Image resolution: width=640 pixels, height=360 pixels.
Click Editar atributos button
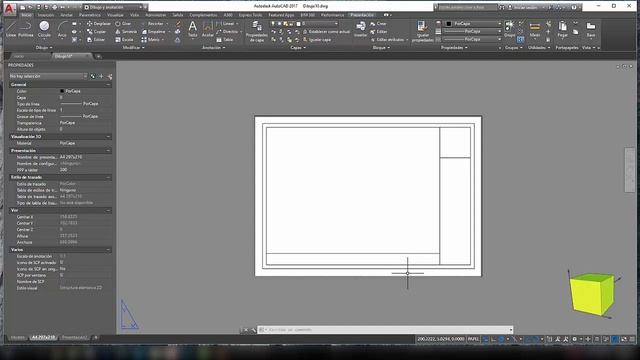[x=389, y=40]
